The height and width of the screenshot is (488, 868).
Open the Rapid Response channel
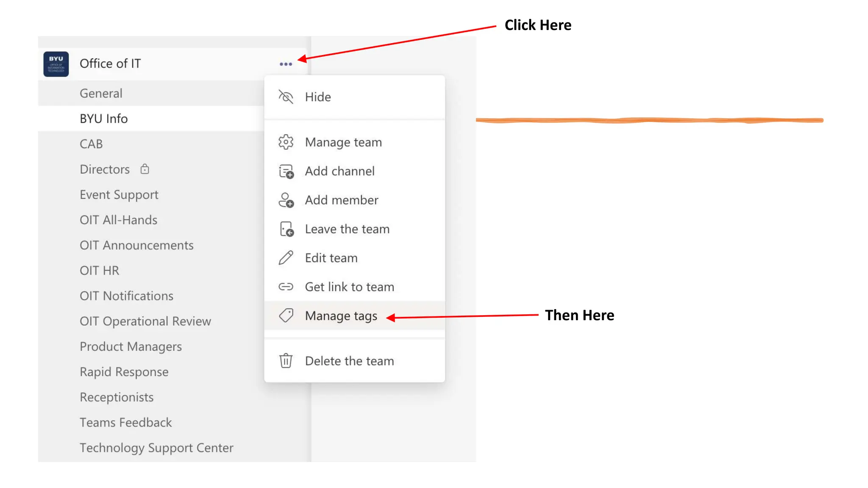(x=124, y=372)
